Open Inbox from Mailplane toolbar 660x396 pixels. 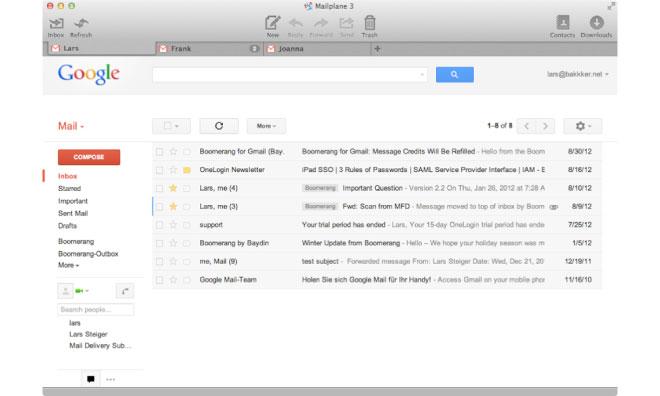click(x=56, y=27)
